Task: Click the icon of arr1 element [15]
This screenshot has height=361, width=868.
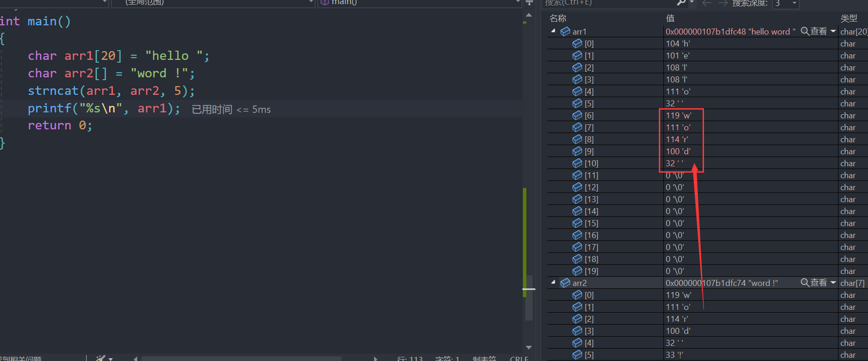Action: (x=577, y=223)
